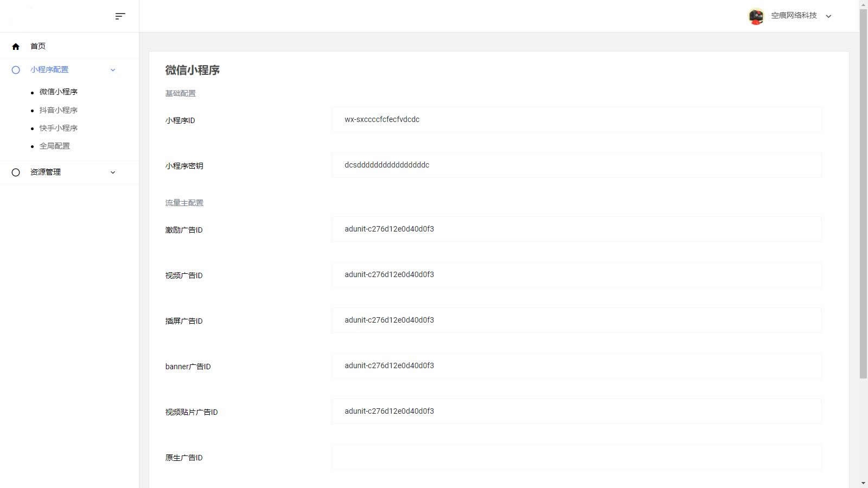The height and width of the screenshot is (488, 868).
Task: Open the 空痕网络科技 account dropdown arrow
Action: (828, 16)
